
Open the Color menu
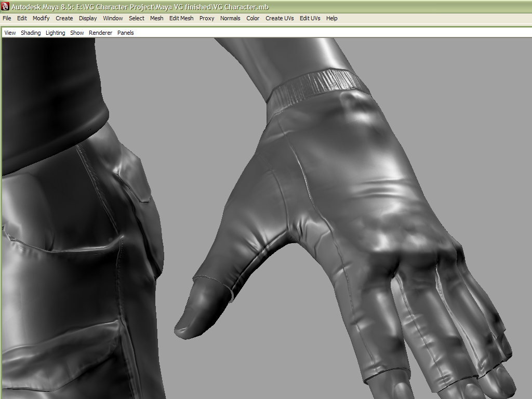pyautogui.click(x=253, y=18)
